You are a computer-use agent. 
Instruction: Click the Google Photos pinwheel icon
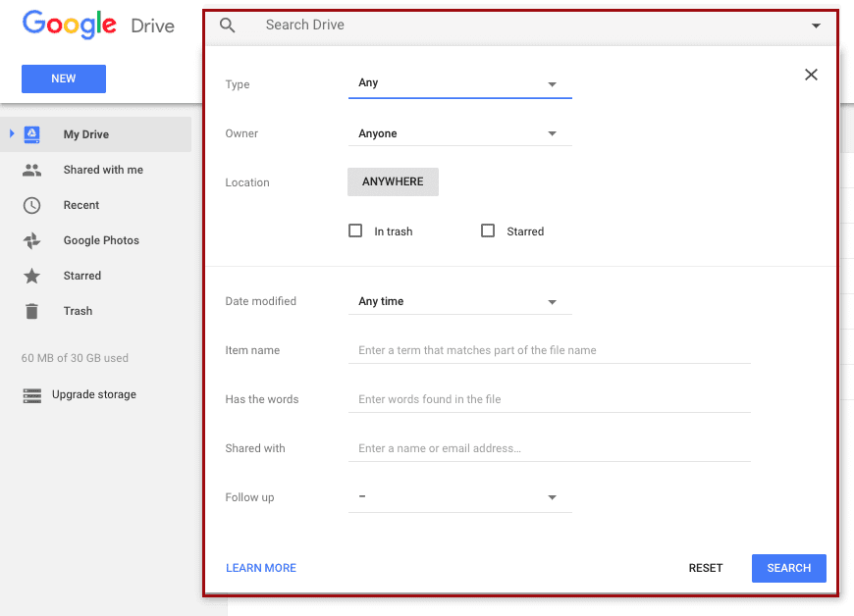[x=31, y=240]
